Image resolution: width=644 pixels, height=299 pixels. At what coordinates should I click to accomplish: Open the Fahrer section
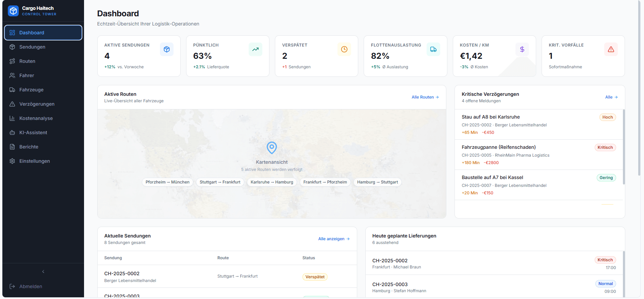coord(43,75)
